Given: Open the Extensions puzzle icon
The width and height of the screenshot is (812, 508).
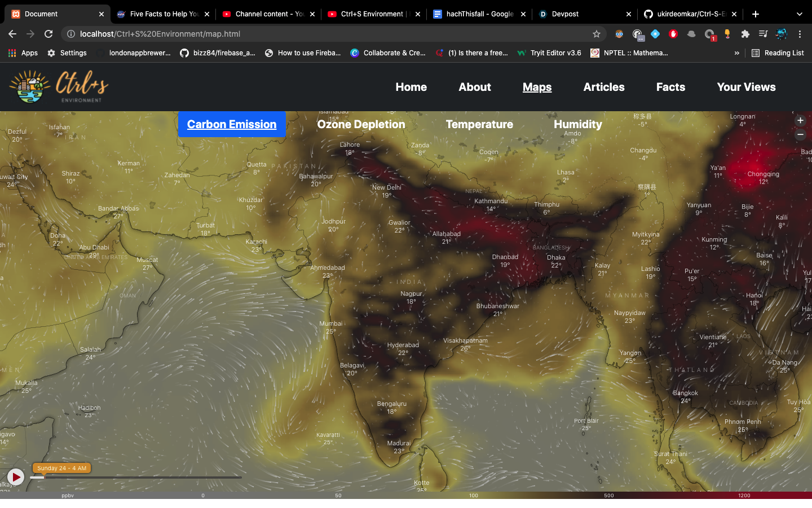Looking at the screenshot, I should (745, 34).
